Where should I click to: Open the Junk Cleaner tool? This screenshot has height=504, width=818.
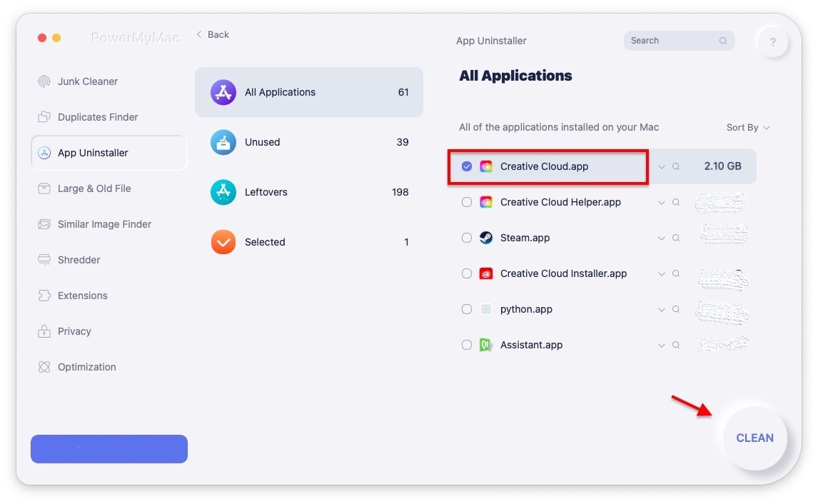pyautogui.click(x=87, y=81)
